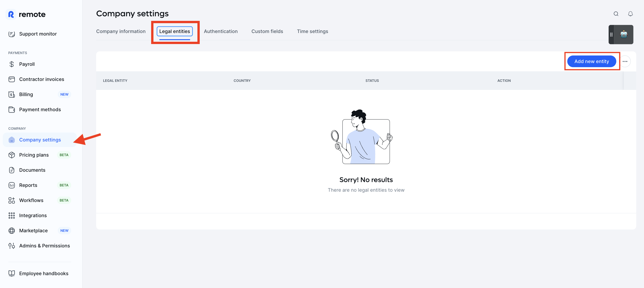
Task: Grab the drag handle of the robot widget
Action: pos(611,35)
